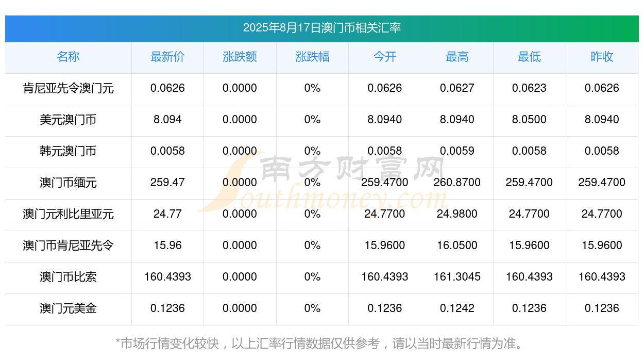Screen dimensions: 644x360
Task: Click the high value 0.0627
Action: 457,88
